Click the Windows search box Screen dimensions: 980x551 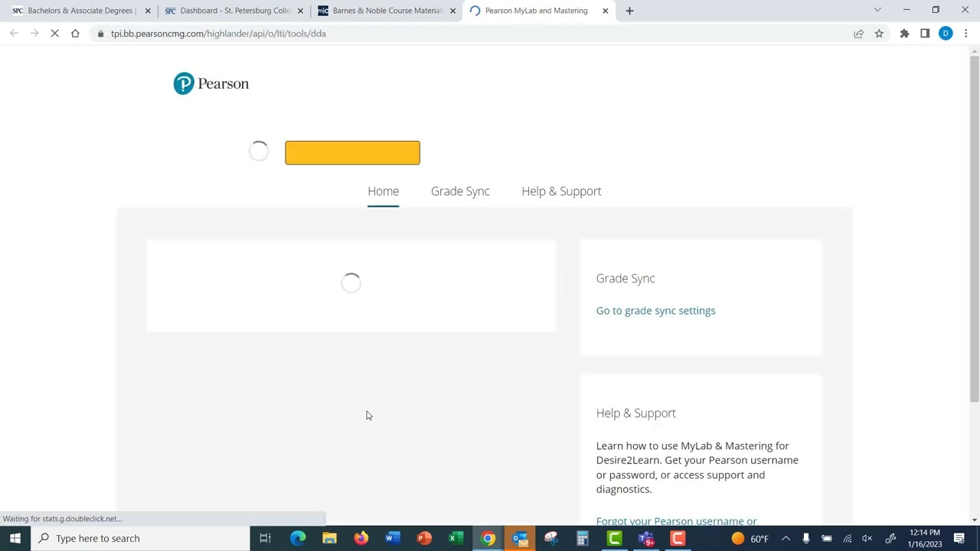coord(140,538)
